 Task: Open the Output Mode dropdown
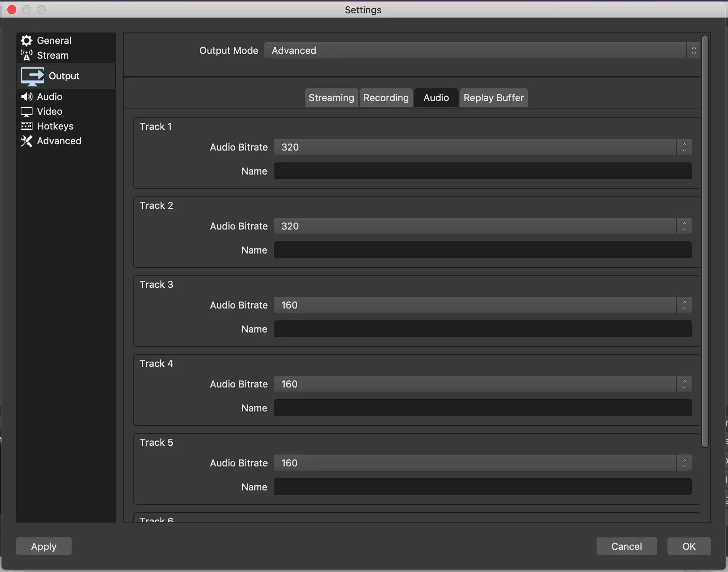pos(482,51)
